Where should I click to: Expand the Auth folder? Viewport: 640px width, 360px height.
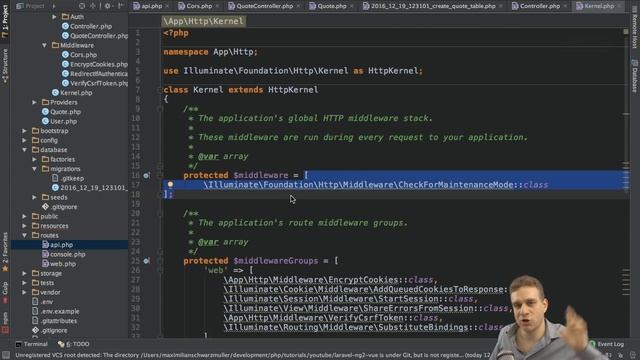pos(54,17)
